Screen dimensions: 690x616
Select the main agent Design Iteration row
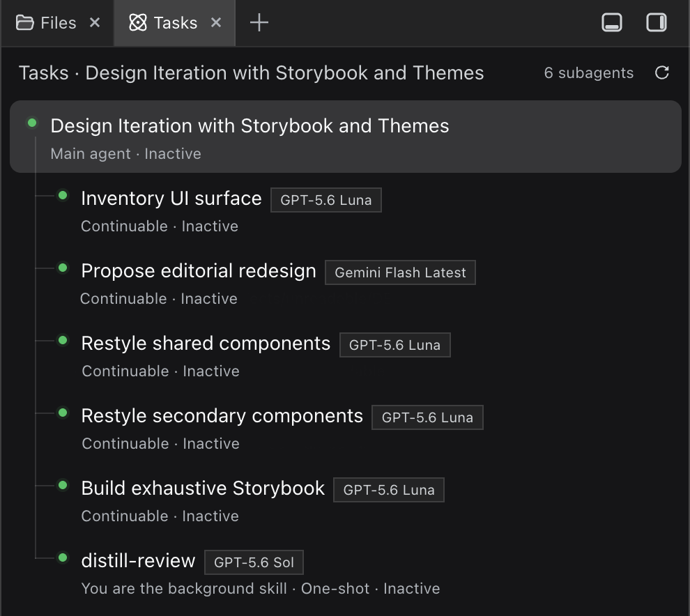point(346,137)
